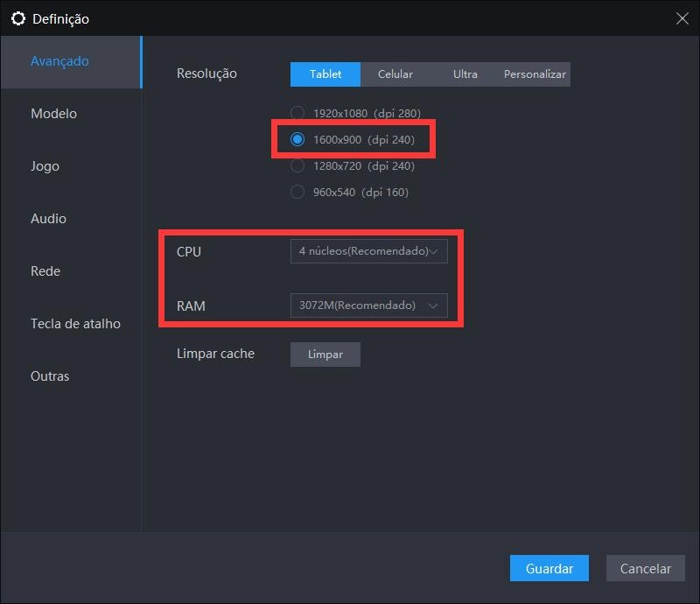Switch to the Tablet resolution tab
This screenshot has height=604, width=700.
[325, 74]
